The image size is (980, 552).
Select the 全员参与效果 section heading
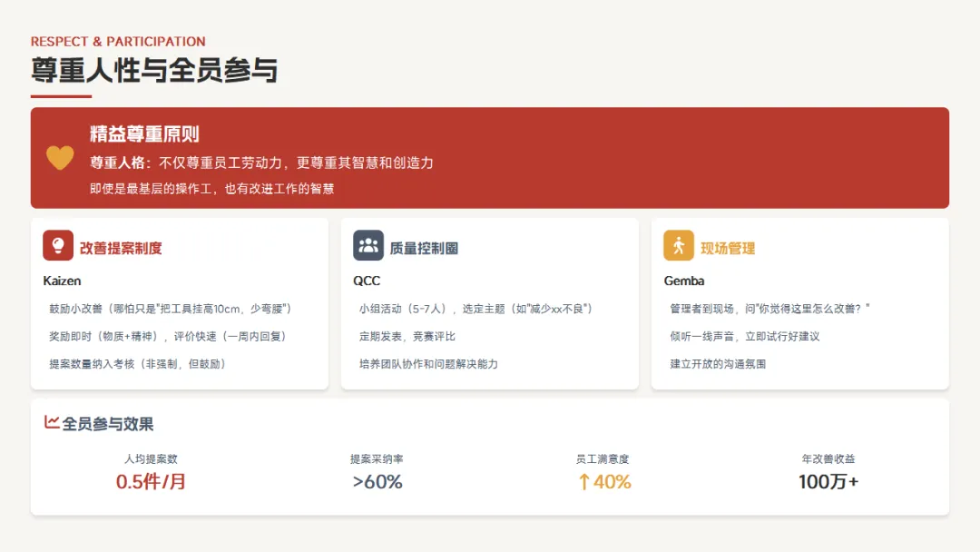point(108,424)
